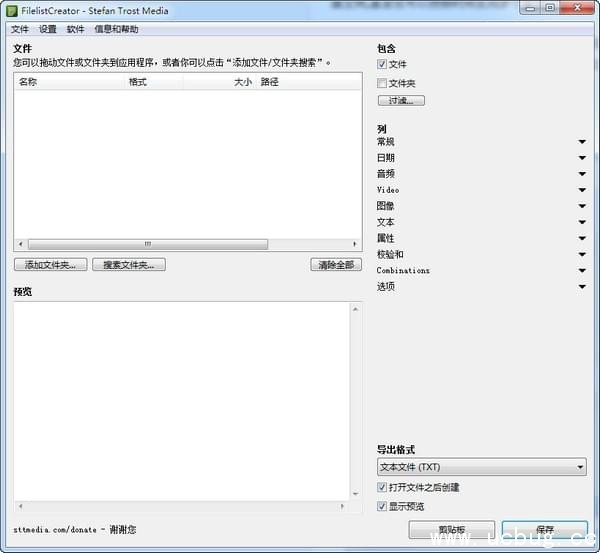This screenshot has height=553, width=600.
Task: Expand the 校验和 section arrow
Action: pos(582,254)
